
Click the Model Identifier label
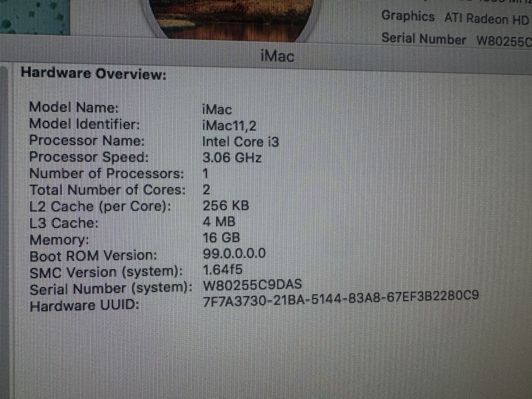click(84, 124)
